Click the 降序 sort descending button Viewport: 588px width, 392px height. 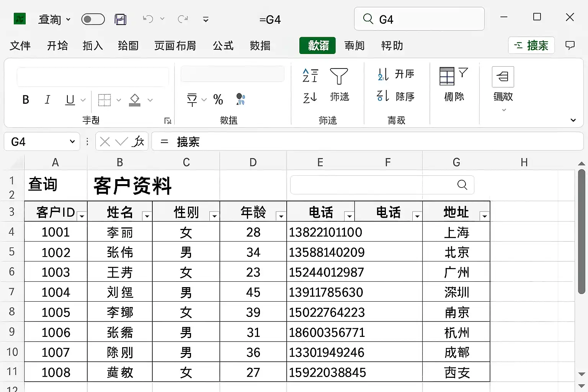[396, 96]
